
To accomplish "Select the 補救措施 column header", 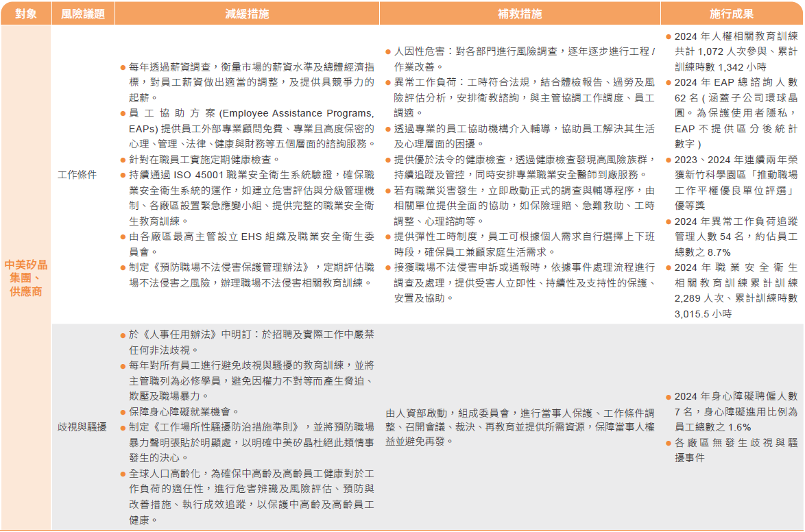I will click(x=519, y=14).
